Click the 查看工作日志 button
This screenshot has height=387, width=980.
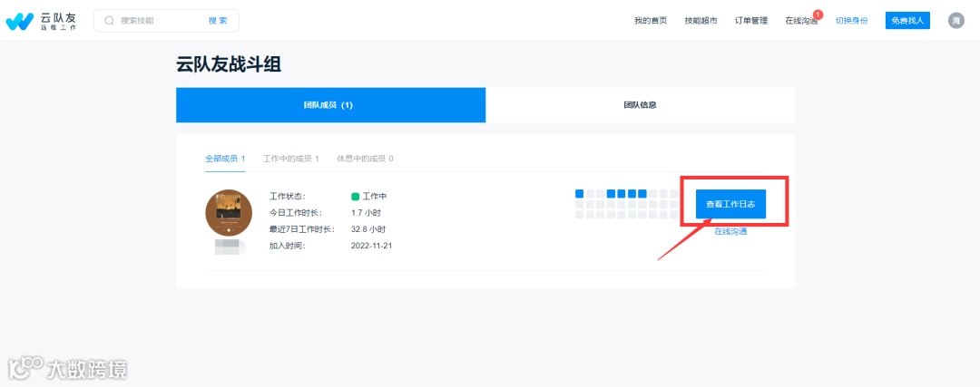(x=730, y=204)
